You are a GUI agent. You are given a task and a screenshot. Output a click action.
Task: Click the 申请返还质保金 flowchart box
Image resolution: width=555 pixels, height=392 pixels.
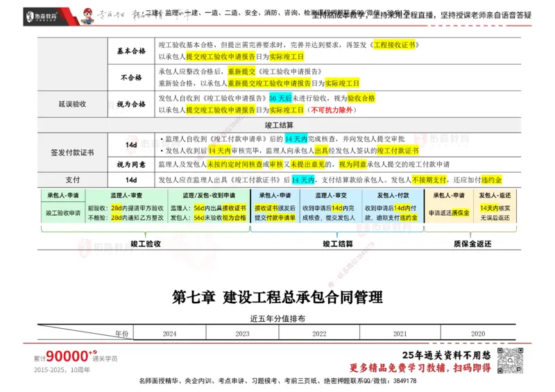pyautogui.click(x=449, y=213)
